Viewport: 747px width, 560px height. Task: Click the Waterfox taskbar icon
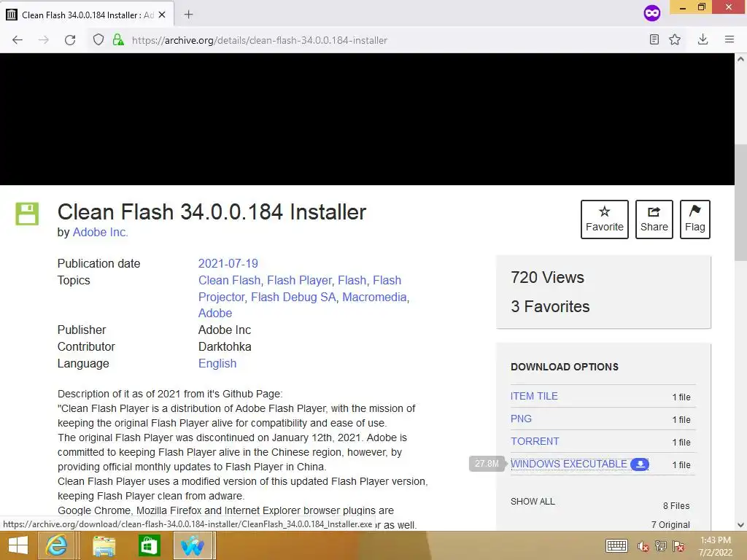[193, 545]
